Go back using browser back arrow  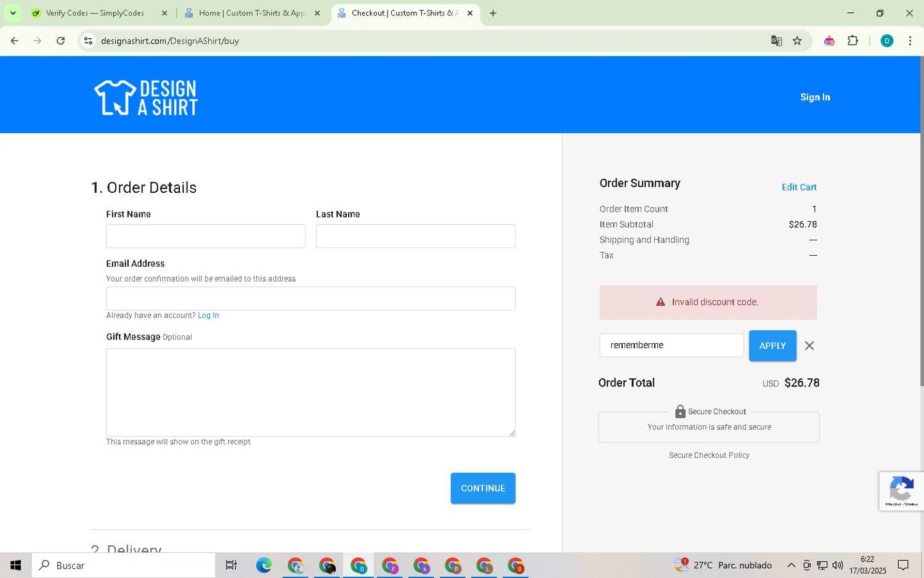[14, 41]
